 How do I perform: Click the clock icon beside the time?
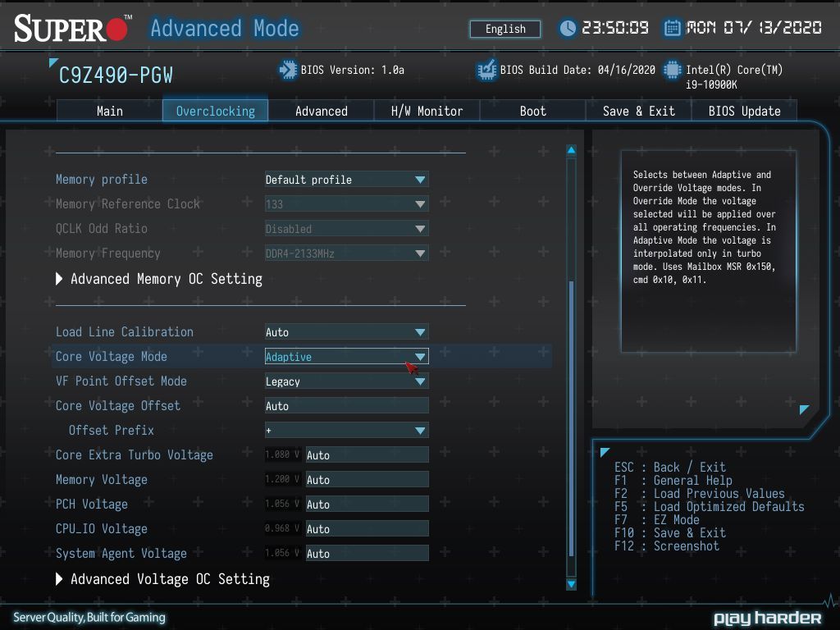568,28
